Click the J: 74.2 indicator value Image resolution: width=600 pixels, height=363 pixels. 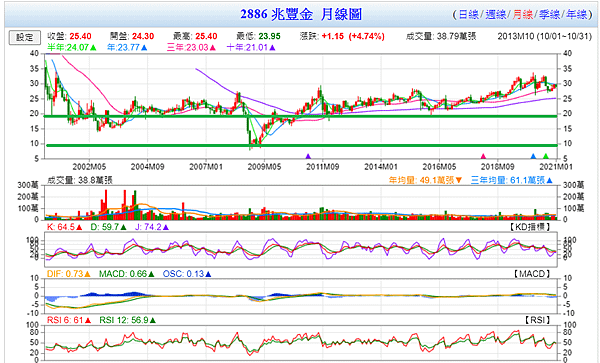152,227
